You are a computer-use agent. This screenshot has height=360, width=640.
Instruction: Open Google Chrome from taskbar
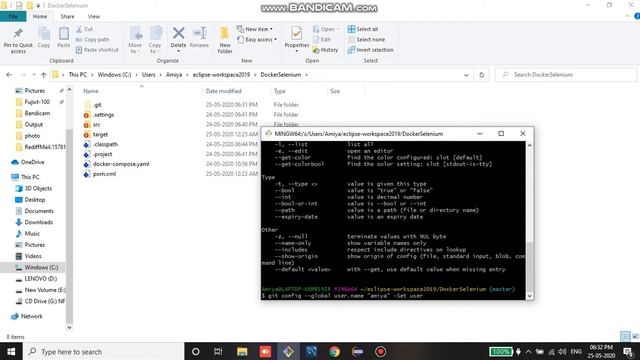[x=334, y=351]
